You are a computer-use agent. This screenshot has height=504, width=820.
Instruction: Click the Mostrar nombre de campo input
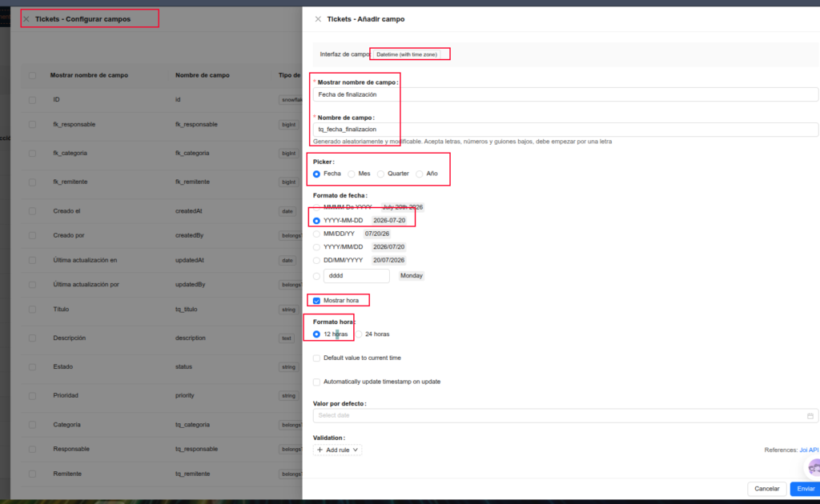pos(565,94)
